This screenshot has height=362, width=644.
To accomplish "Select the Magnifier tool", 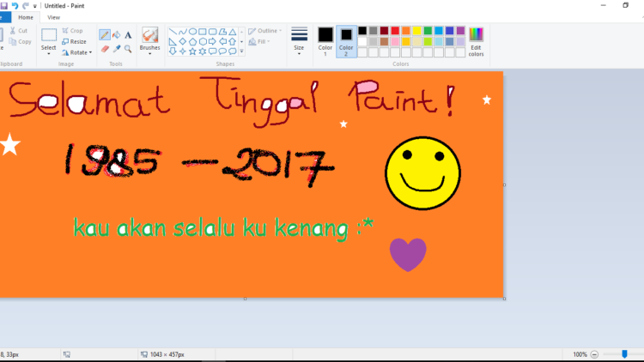I will click(128, 49).
